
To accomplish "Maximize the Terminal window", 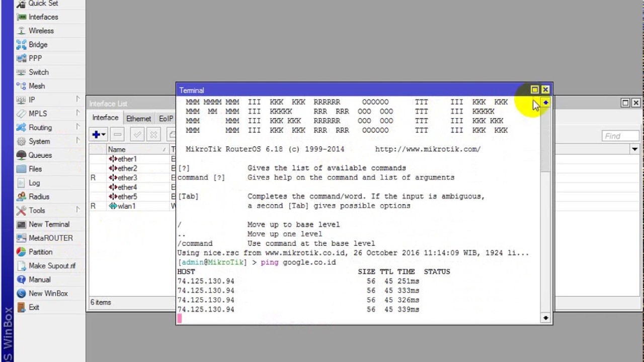I will pos(534,90).
